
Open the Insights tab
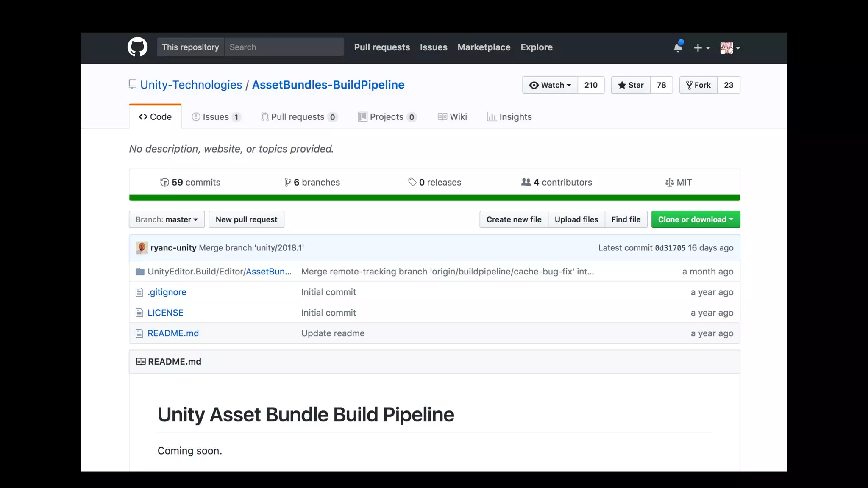[509, 117]
